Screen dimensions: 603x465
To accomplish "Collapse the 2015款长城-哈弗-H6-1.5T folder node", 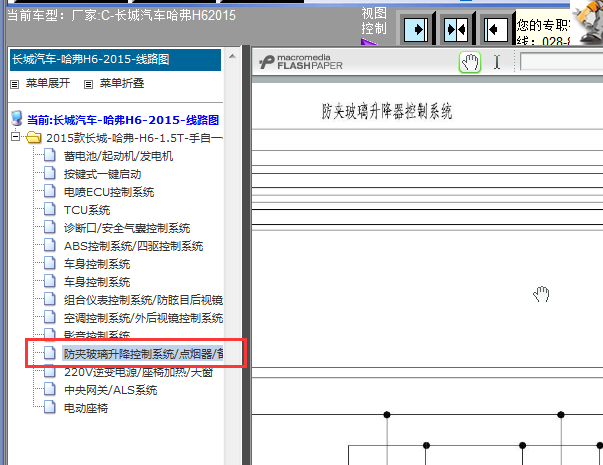I will click(x=15, y=137).
